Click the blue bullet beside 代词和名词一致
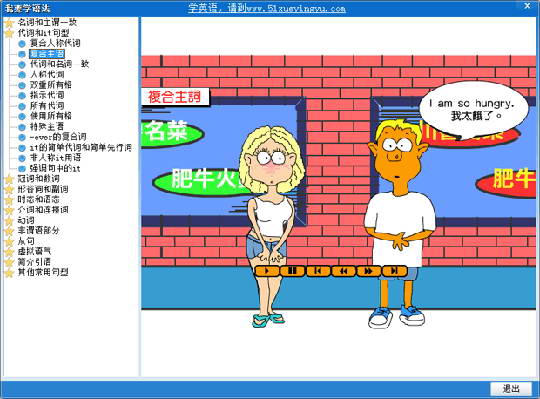 [x=22, y=64]
